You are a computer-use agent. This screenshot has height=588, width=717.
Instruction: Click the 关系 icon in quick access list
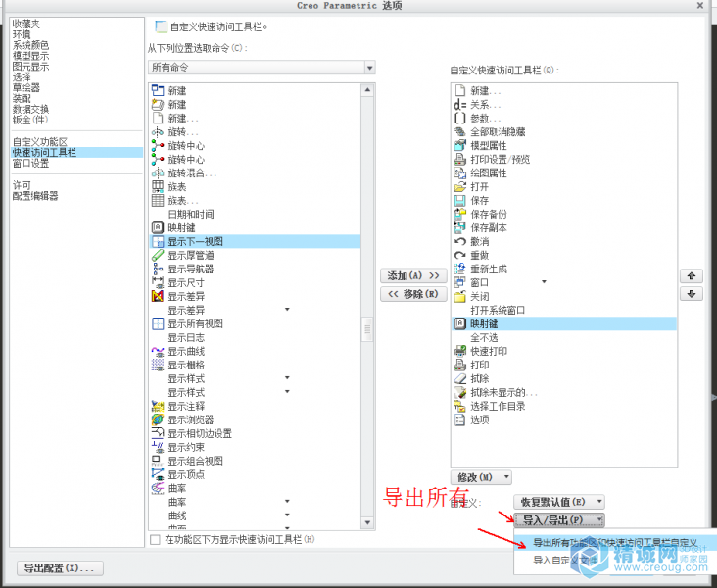pyautogui.click(x=459, y=104)
